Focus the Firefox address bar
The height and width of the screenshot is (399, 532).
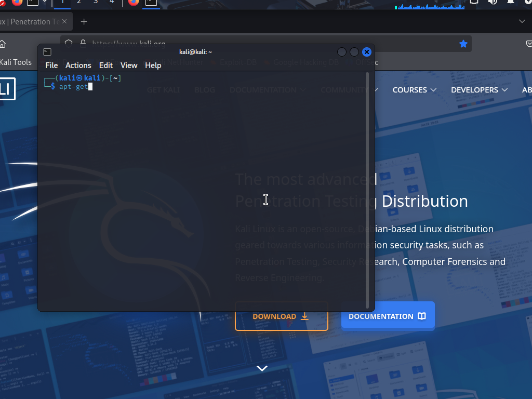coord(266,44)
